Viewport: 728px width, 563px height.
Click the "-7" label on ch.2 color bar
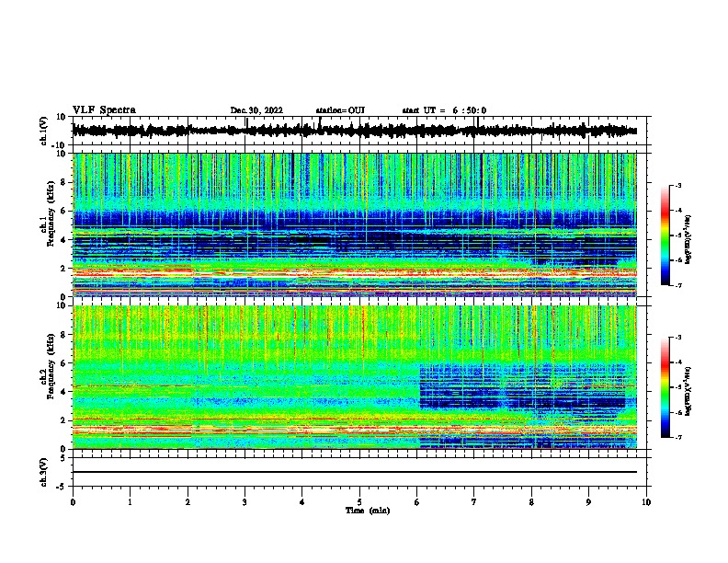click(677, 437)
